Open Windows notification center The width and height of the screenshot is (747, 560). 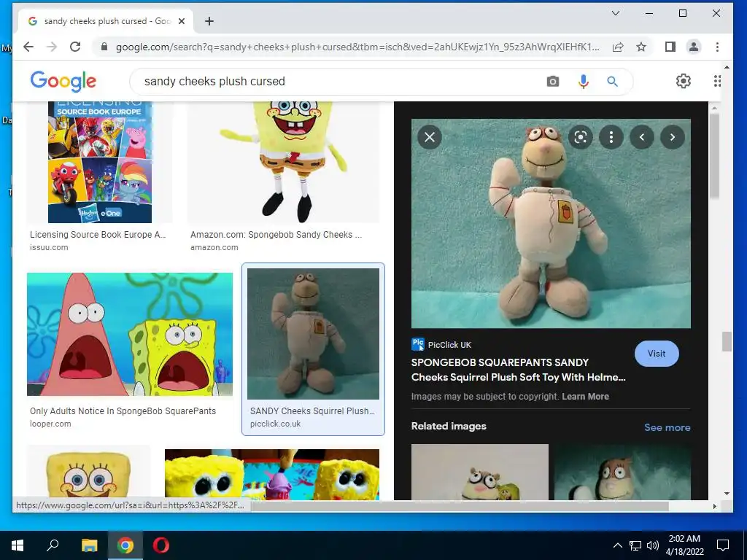[723, 545]
